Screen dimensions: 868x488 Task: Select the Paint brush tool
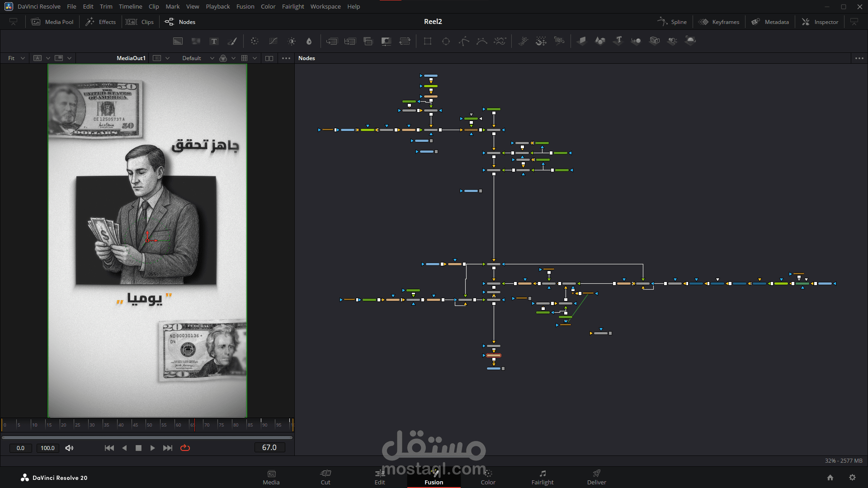[x=232, y=41]
